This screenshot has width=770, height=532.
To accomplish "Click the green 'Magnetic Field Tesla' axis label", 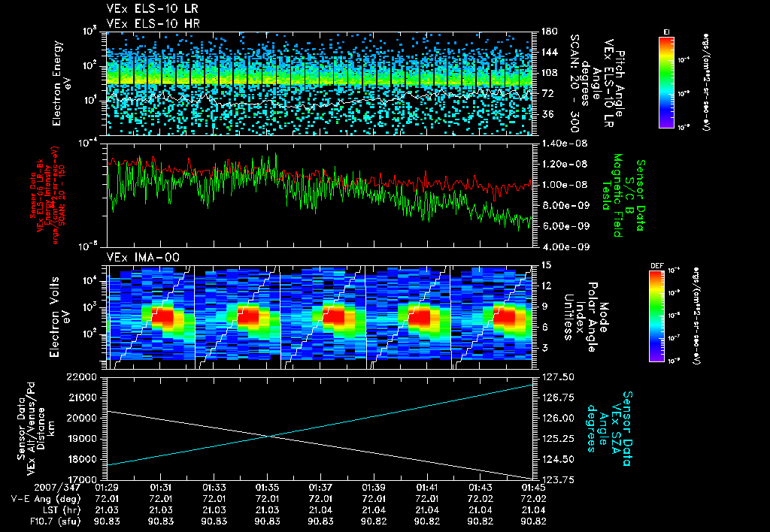I will (x=612, y=195).
